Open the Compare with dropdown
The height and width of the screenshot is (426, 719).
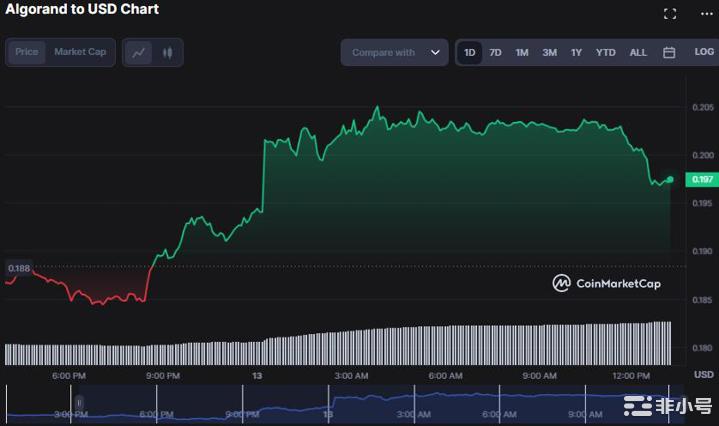395,53
